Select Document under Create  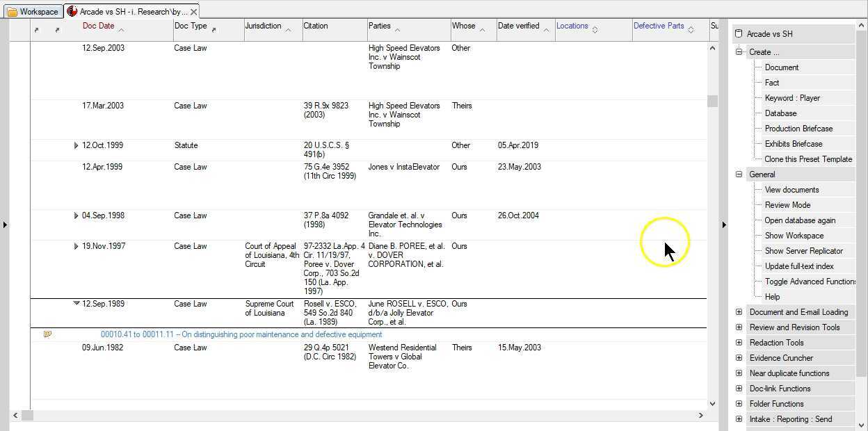pos(781,67)
